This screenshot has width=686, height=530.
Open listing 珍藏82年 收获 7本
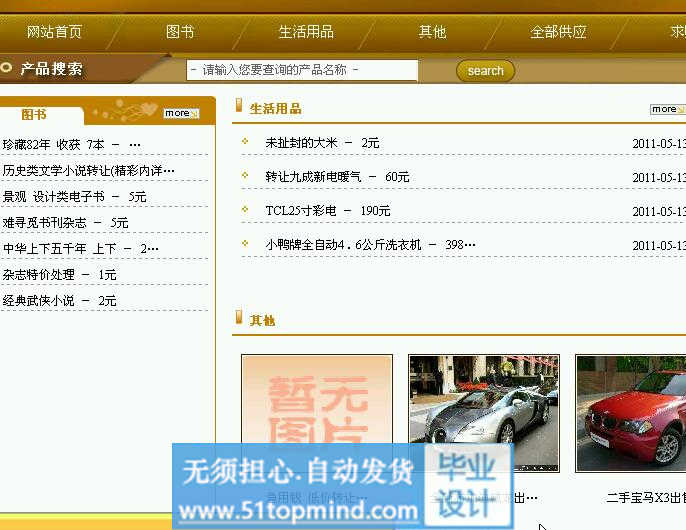tap(72, 144)
